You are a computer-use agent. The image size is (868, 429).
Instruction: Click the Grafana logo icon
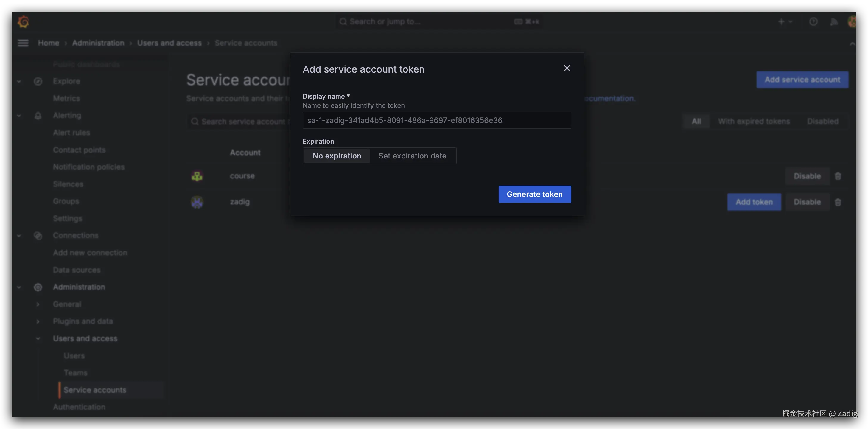[x=23, y=22]
